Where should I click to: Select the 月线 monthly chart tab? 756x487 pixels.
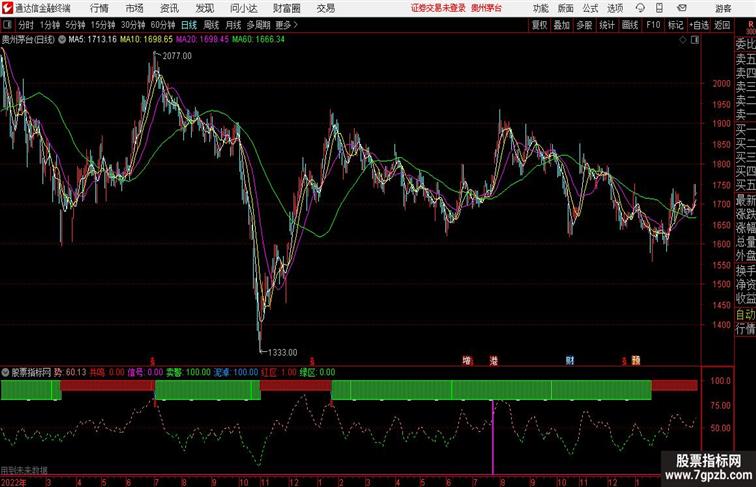coord(233,25)
